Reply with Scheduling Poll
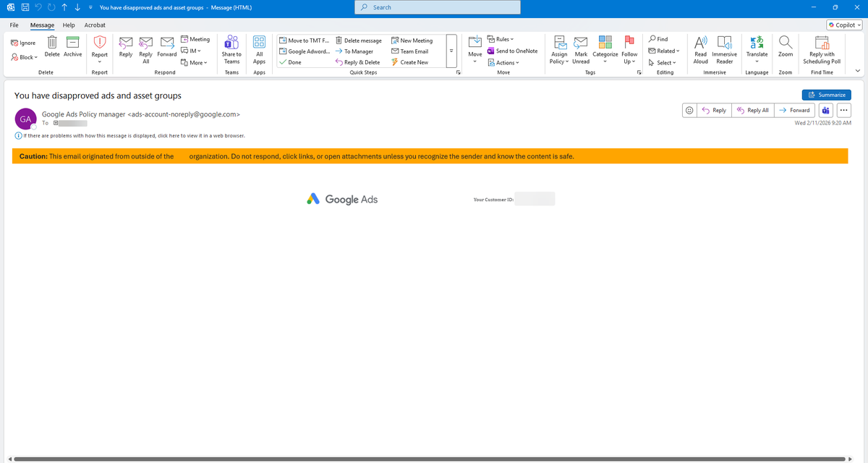Screen dimensions: 868x463 pyautogui.click(x=822, y=50)
